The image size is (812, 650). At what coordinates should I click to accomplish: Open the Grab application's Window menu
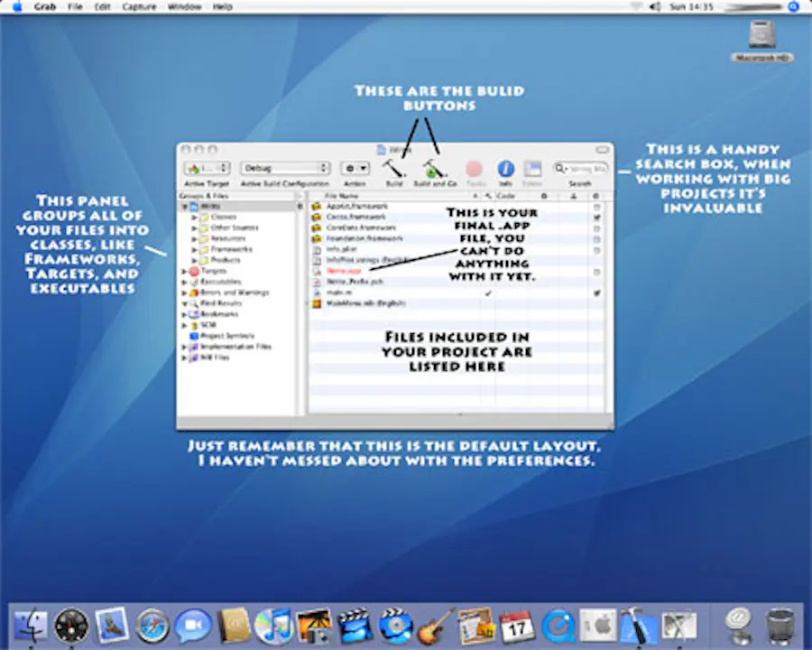click(184, 6)
